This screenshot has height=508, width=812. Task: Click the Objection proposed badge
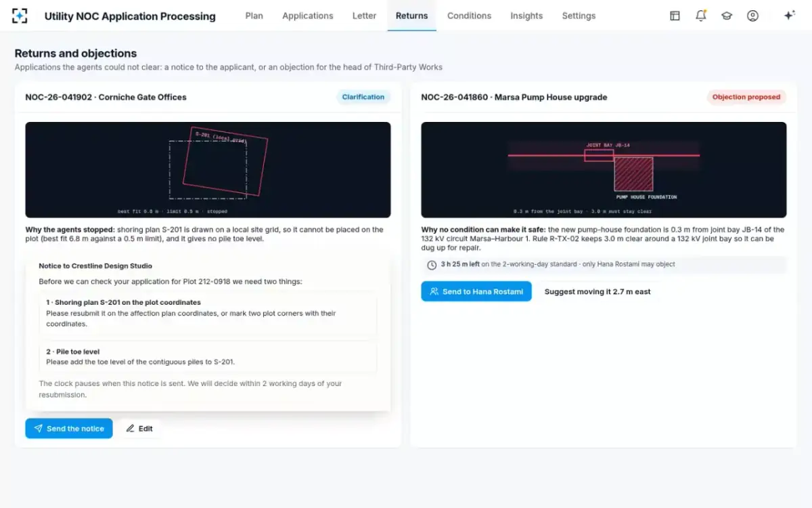[746, 97]
